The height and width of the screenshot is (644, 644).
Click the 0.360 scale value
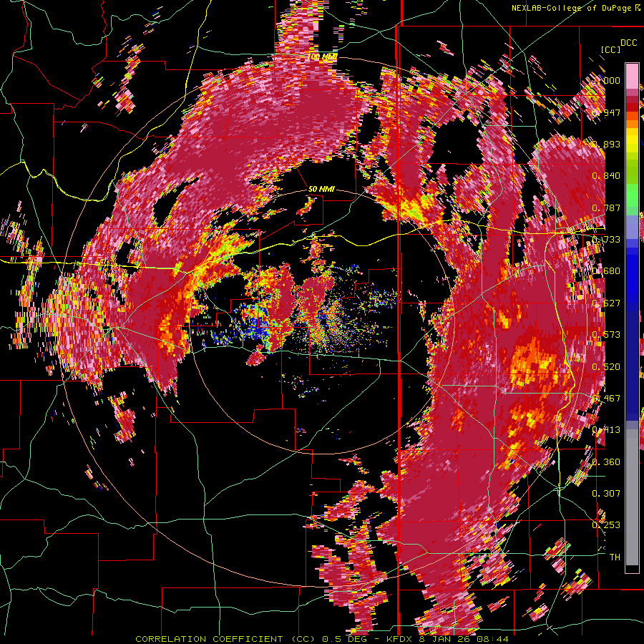point(606,462)
